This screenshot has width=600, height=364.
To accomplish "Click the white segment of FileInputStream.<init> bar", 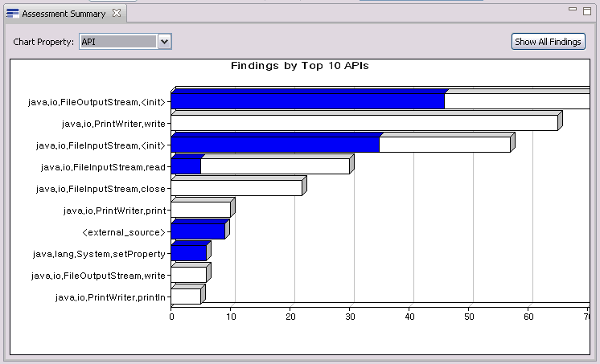I will [445, 145].
